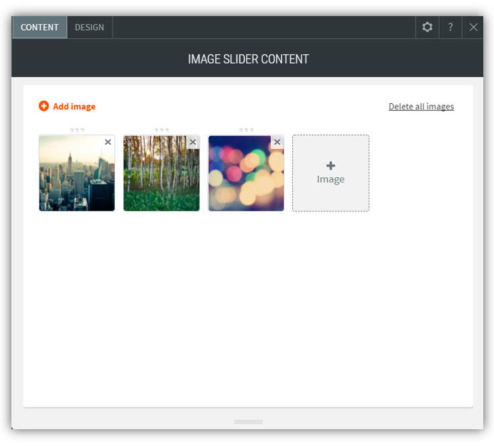Open the settings gear icon

(x=427, y=27)
